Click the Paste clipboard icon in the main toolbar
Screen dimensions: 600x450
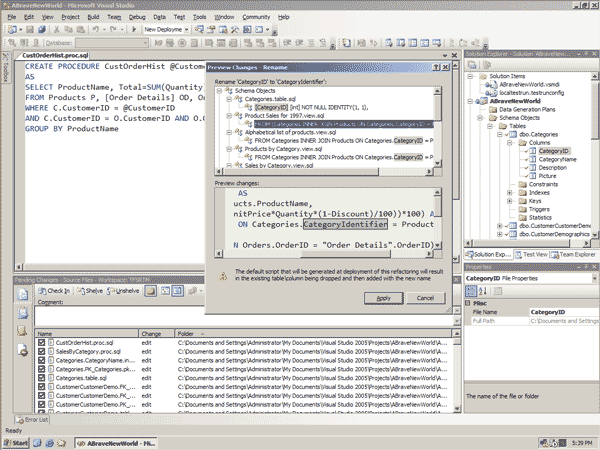(81, 29)
